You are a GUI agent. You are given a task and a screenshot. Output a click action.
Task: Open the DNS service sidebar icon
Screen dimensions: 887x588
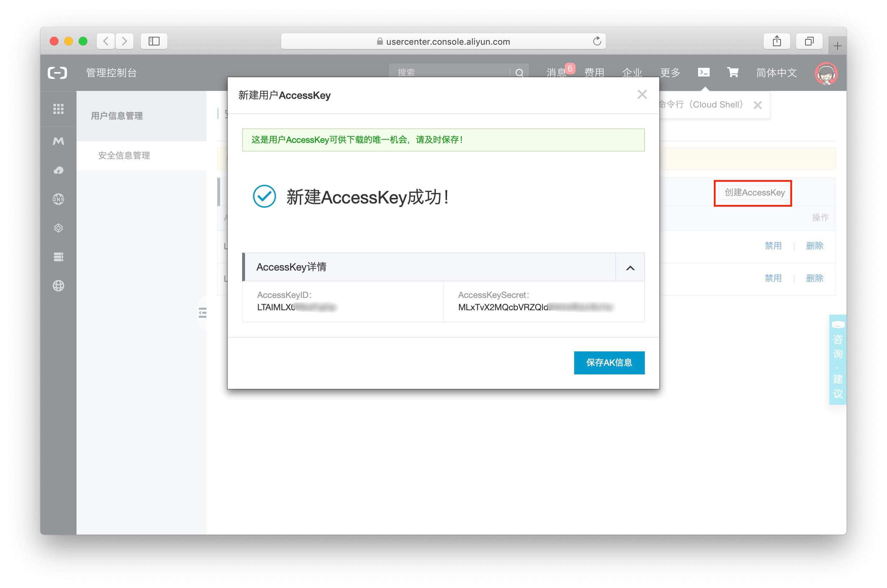(x=58, y=199)
